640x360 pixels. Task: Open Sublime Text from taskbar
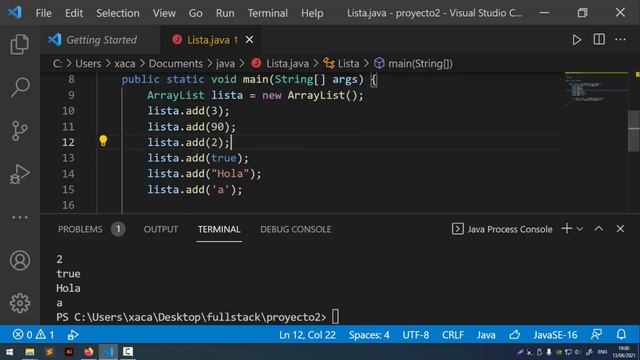[49, 352]
